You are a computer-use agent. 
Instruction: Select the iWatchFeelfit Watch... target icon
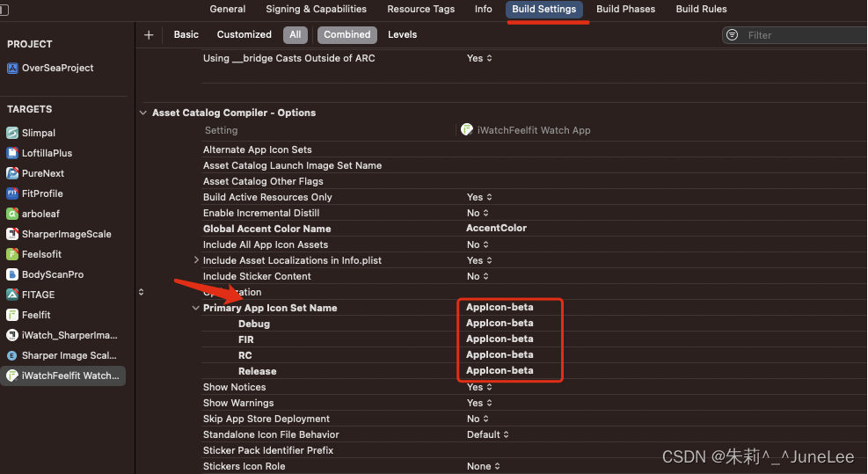12,376
